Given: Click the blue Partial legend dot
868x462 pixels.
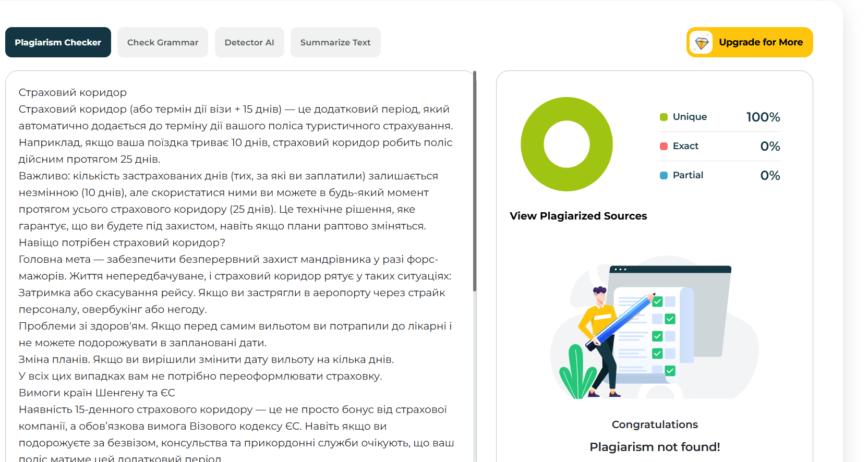Looking at the screenshot, I should tap(664, 175).
